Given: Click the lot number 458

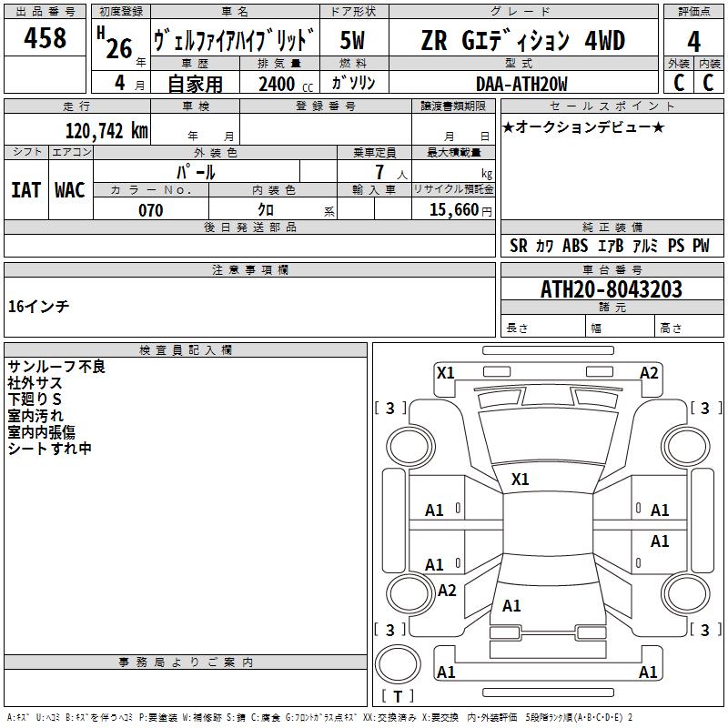Looking at the screenshot, I should point(45,38).
